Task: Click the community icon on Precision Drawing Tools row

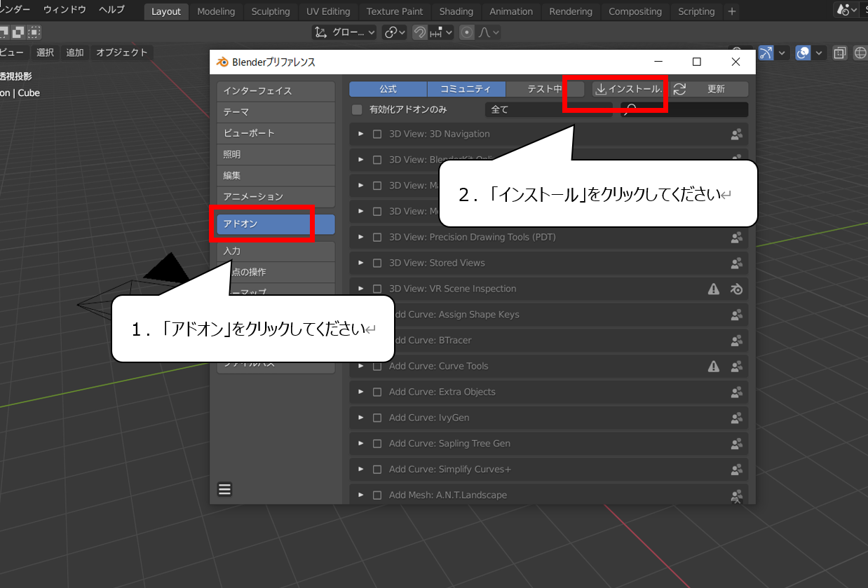Action: (x=736, y=238)
